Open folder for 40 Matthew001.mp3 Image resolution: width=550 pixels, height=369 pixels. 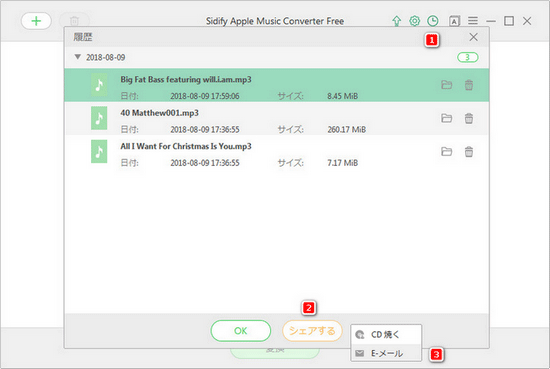[446, 118]
